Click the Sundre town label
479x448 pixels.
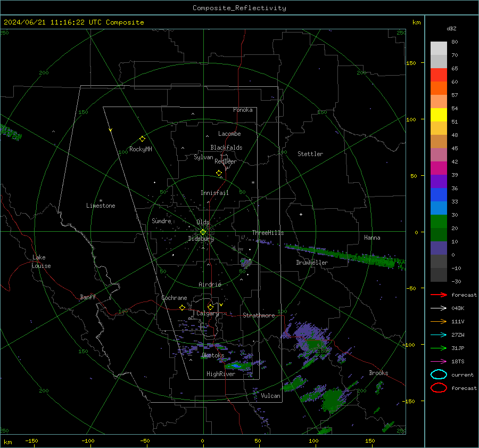(x=161, y=221)
